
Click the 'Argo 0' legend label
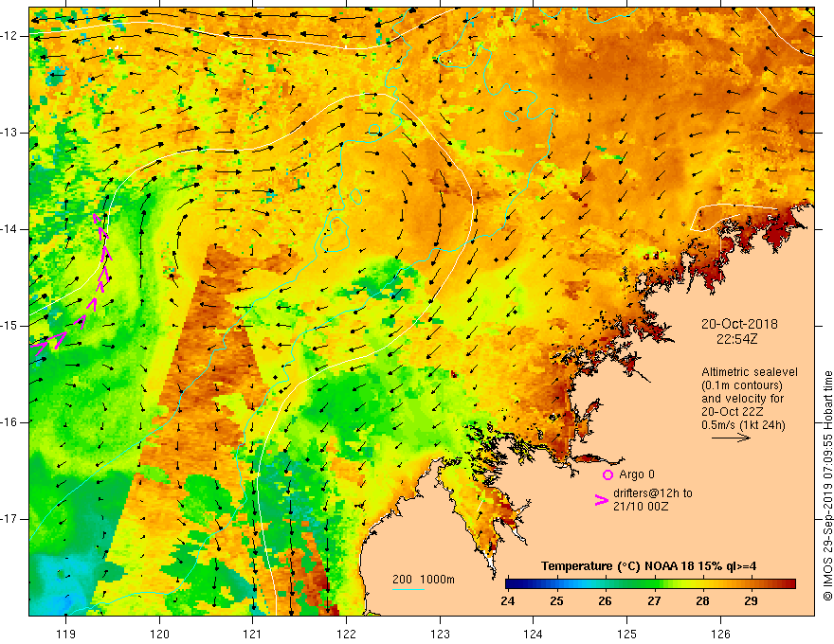pos(637,474)
